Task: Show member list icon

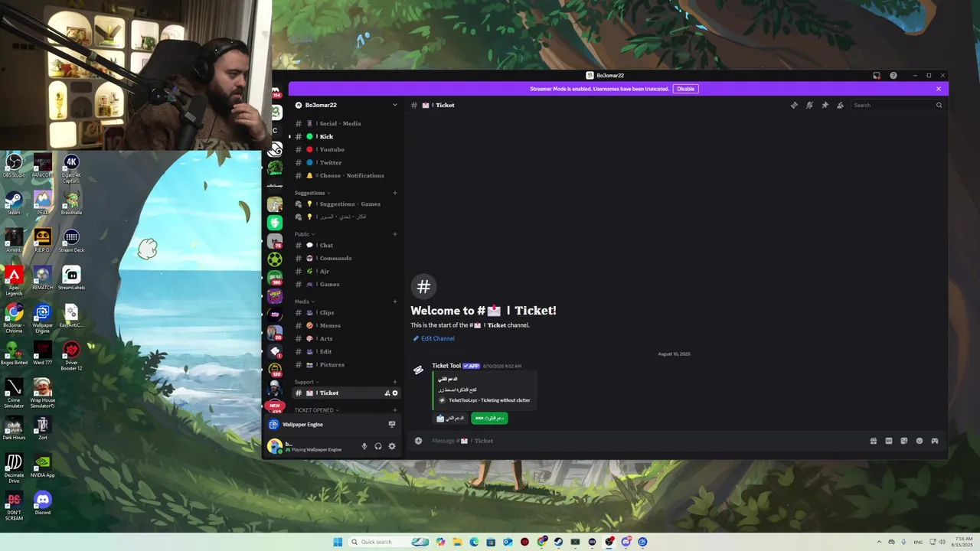Action: [840, 105]
